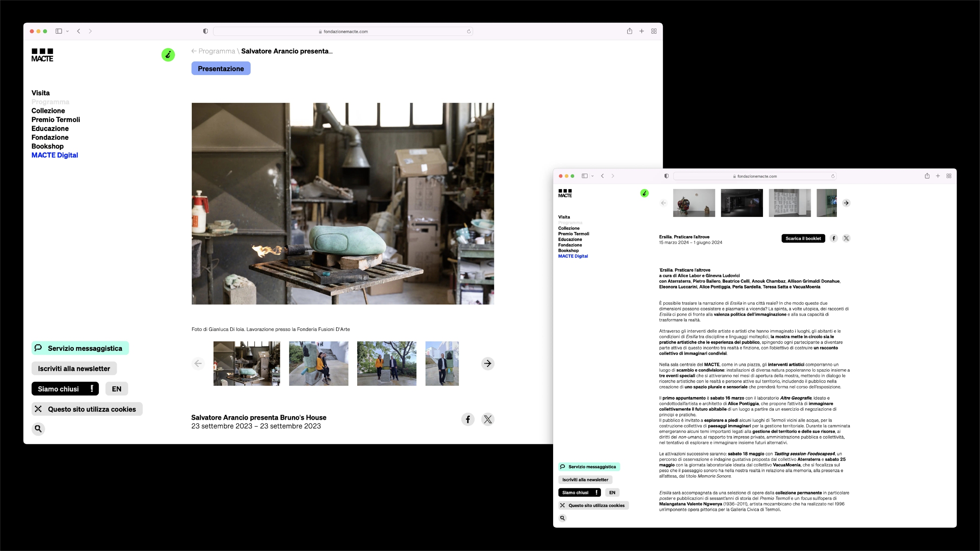Screen dimensions: 980x551
Task: Switch language to EN in large window
Action: tap(116, 389)
